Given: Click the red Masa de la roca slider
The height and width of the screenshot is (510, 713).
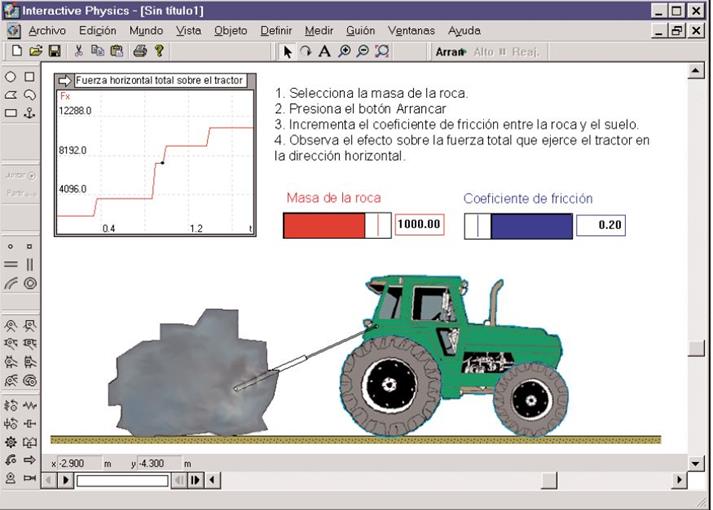Looking at the screenshot, I should (337, 225).
